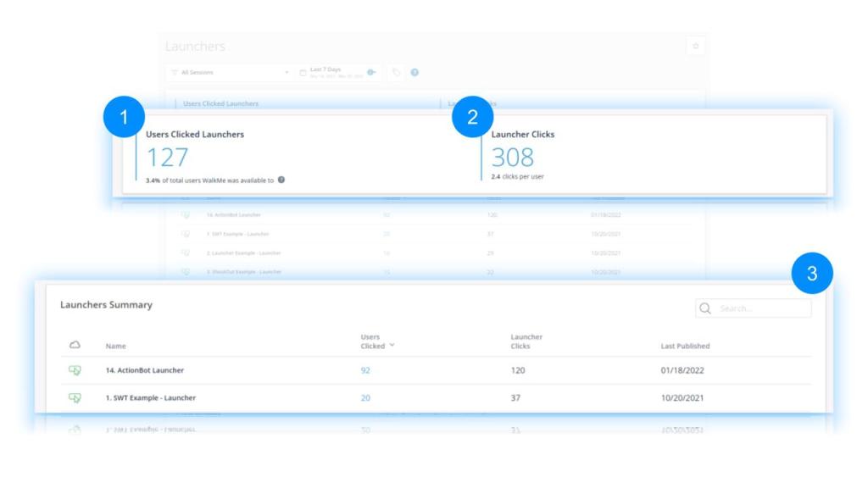Open the '1. SWT Example - Launcher' row

coord(151,397)
